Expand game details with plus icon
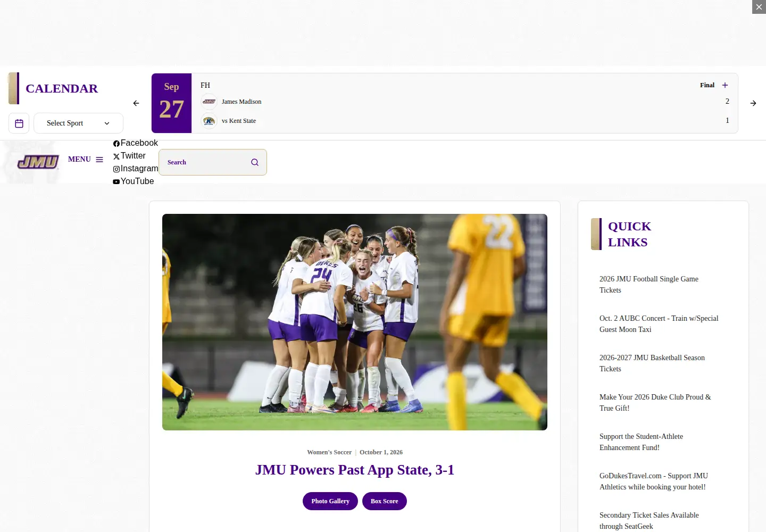766x532 pixels. coord(725,85)
